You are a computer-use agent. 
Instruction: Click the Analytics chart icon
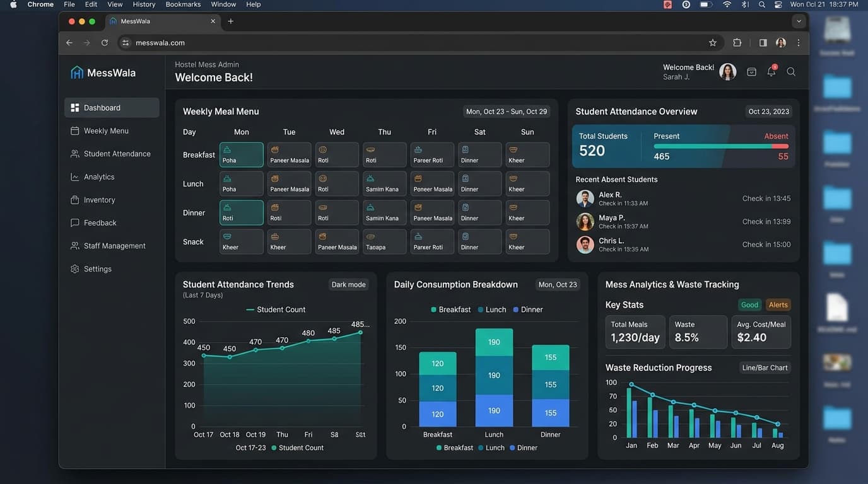pyautogui.click(x=75, y=177)
